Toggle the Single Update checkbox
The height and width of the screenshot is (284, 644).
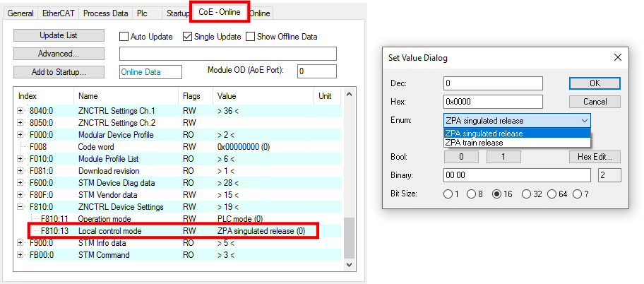[187, 37]
